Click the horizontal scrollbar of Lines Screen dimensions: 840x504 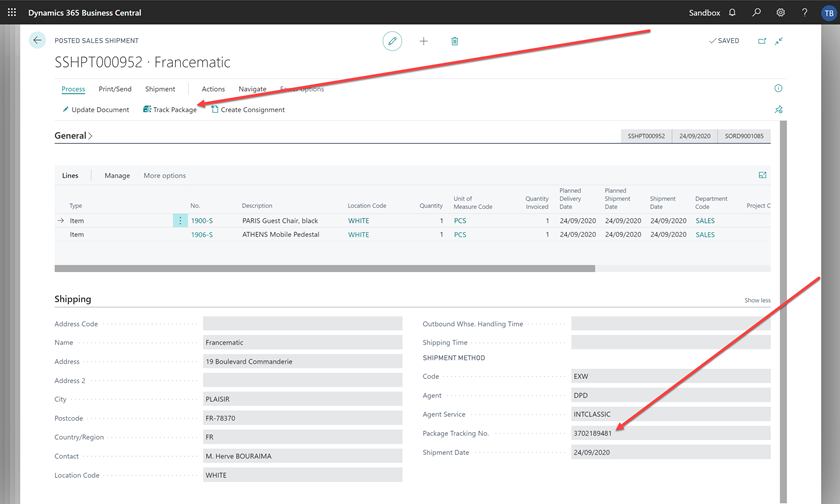point(325,268)
